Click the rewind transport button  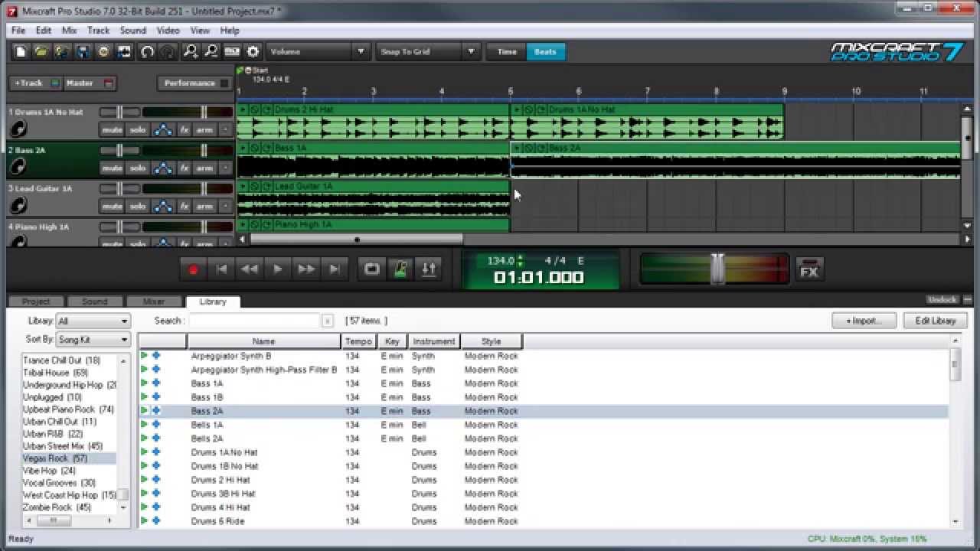(x=250, y=269)
